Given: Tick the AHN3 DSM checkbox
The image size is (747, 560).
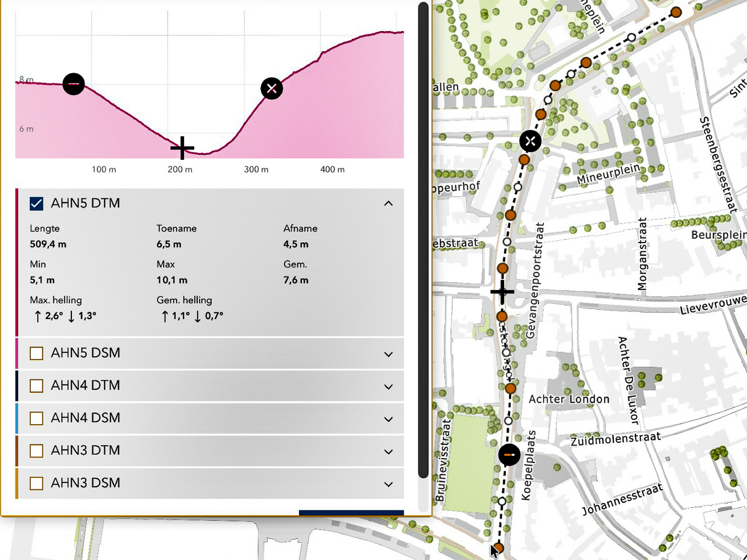Looking at the screenshot, I should 37,483.
